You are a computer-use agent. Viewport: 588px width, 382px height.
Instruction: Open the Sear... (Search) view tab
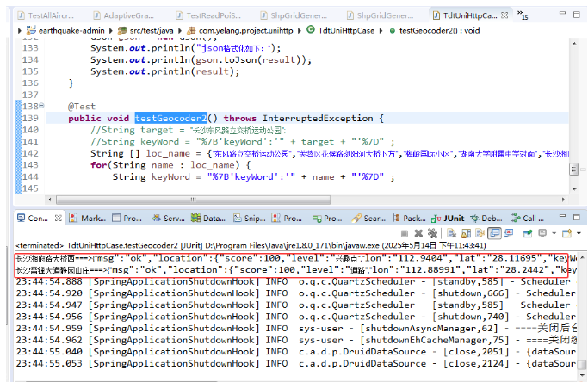[x=369, y=219]
